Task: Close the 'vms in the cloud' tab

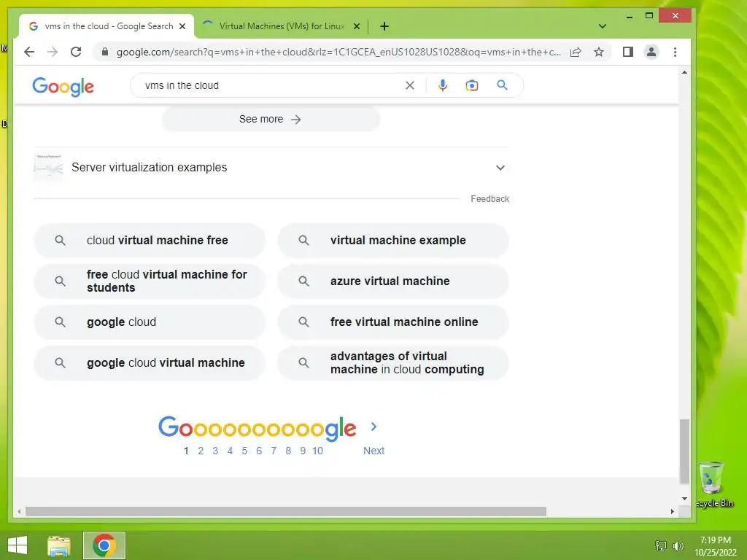Action: [182, 26]
